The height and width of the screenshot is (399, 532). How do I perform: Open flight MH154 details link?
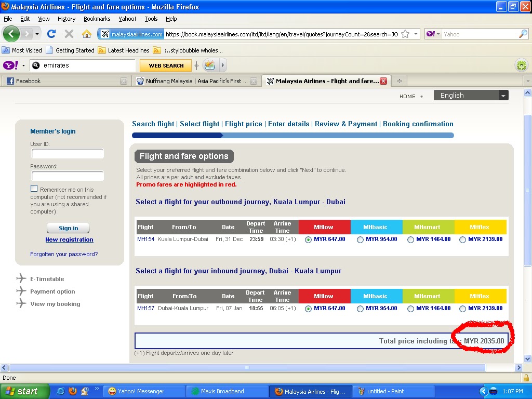[145, 239]
